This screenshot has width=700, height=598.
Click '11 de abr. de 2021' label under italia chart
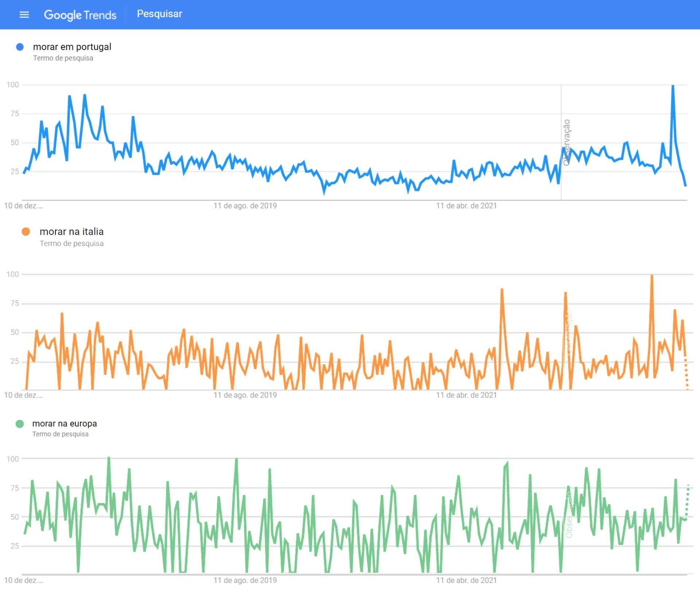coord(466,395)
